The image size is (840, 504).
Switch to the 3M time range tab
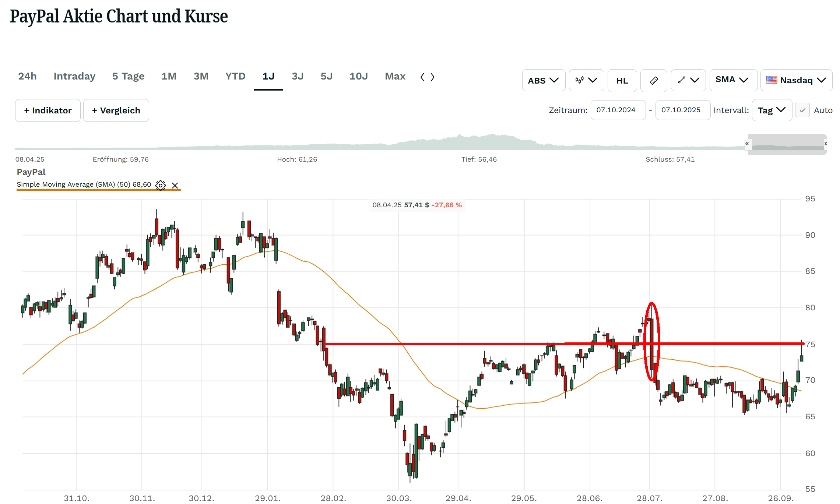201,76
